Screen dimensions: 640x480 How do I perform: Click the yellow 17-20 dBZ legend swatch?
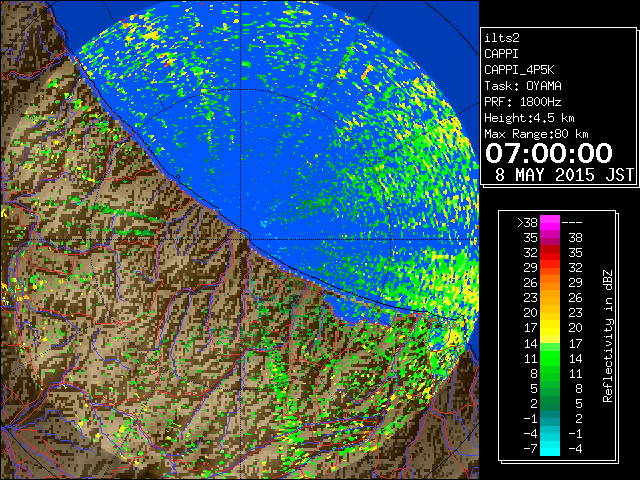pyautogui.click(x=550, y=328)
